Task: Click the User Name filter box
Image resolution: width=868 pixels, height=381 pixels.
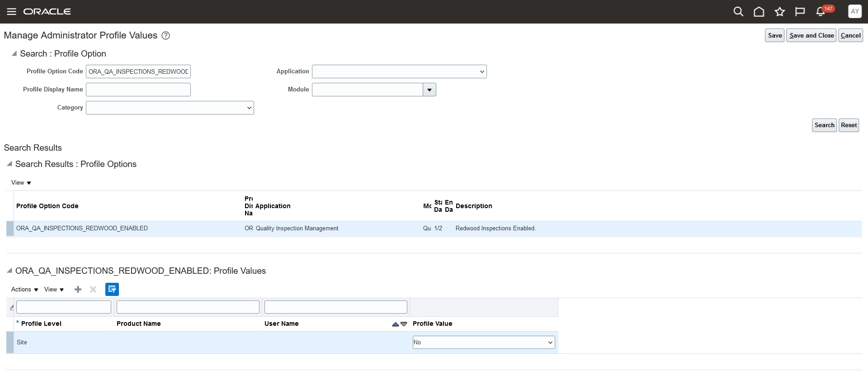Action: pyautogui.click(x=336, y=307)
